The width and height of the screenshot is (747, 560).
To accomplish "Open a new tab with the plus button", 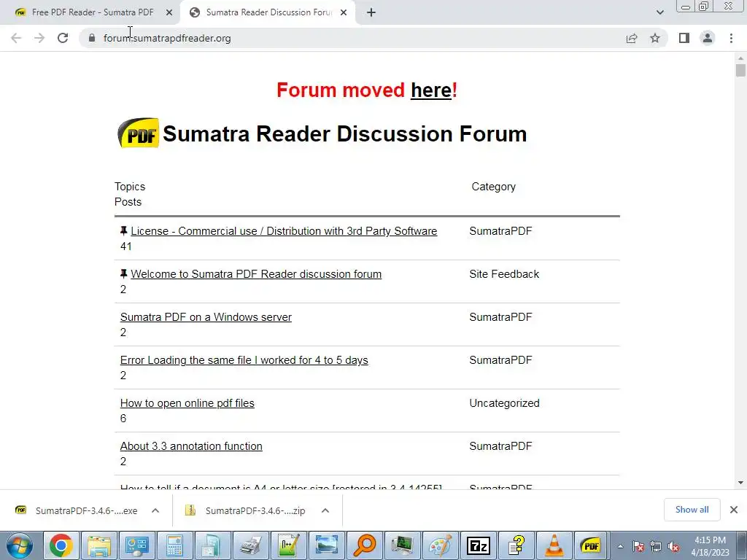I will point(371,13).
